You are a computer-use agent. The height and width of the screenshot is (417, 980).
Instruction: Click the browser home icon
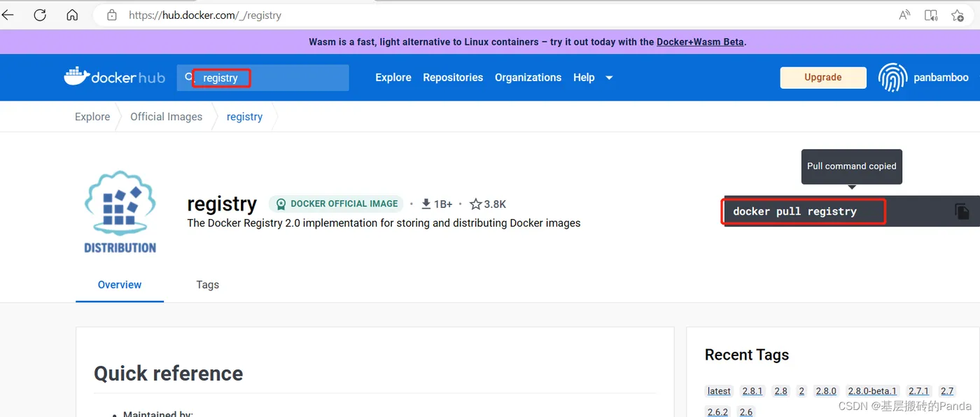tap(72, 15)
